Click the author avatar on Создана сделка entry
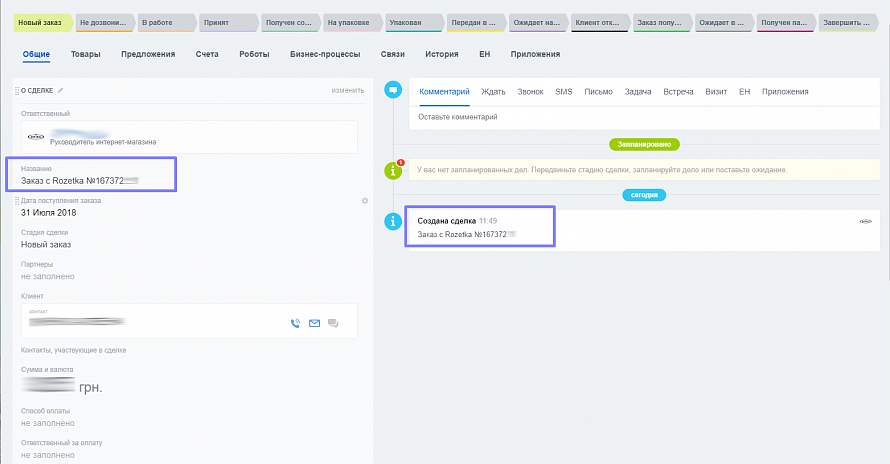The image size is (890, 464). click(866, 221)
